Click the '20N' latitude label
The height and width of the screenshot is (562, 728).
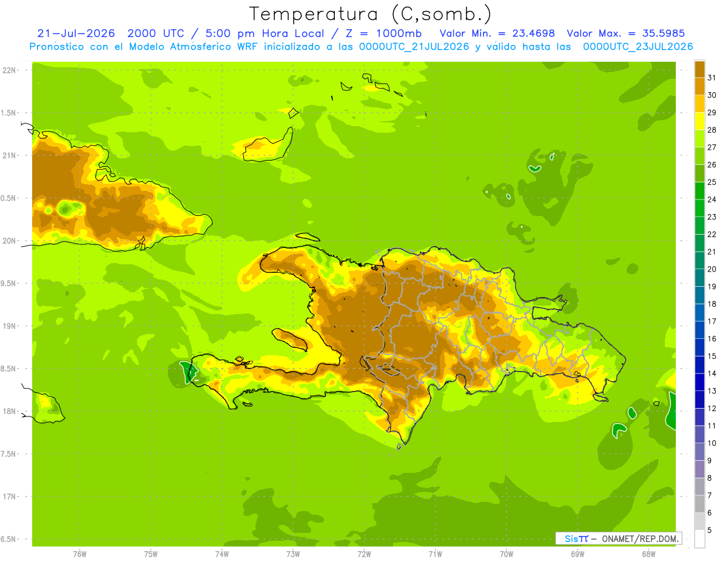coord(9,241)
